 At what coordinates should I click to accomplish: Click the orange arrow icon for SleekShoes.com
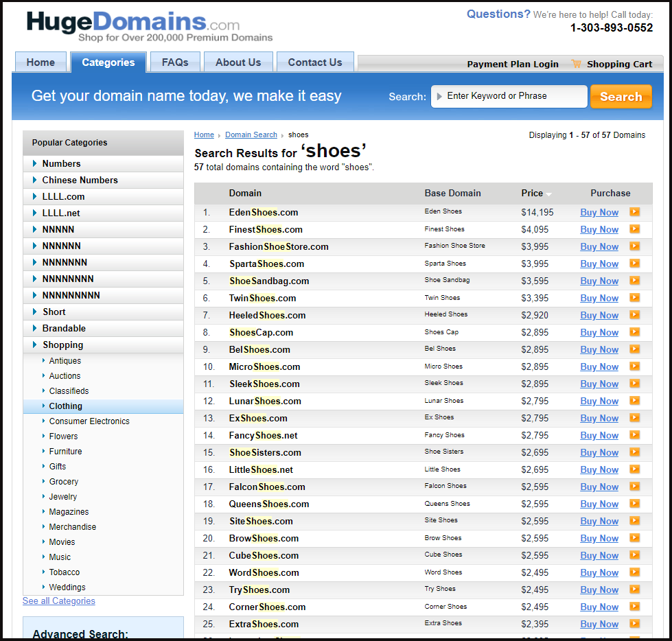pos(635,383)
